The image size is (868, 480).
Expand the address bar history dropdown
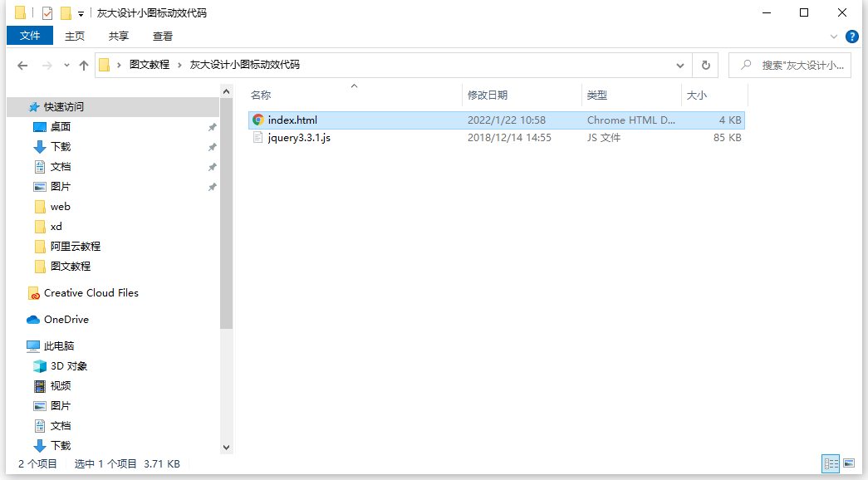(x=680, y=65)
